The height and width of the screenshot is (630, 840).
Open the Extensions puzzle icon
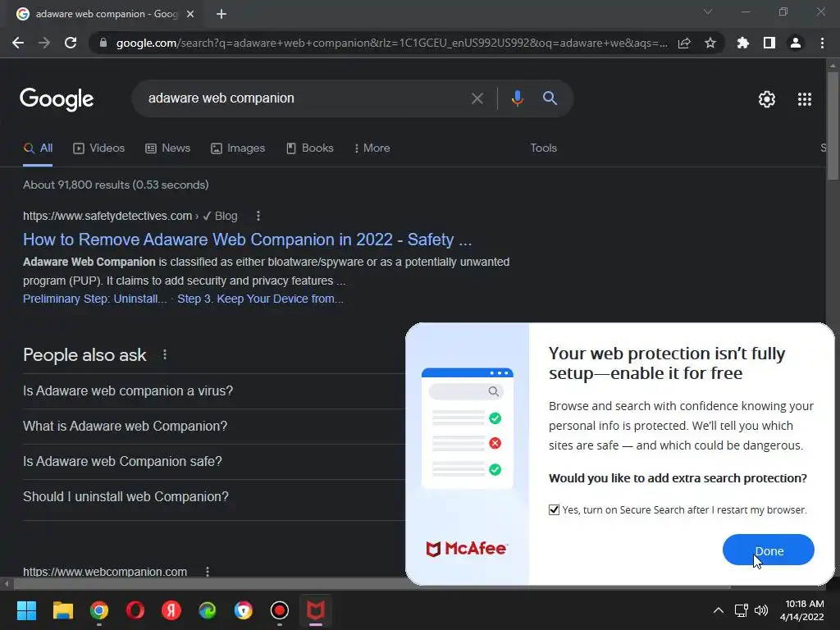tap(743, 43)
